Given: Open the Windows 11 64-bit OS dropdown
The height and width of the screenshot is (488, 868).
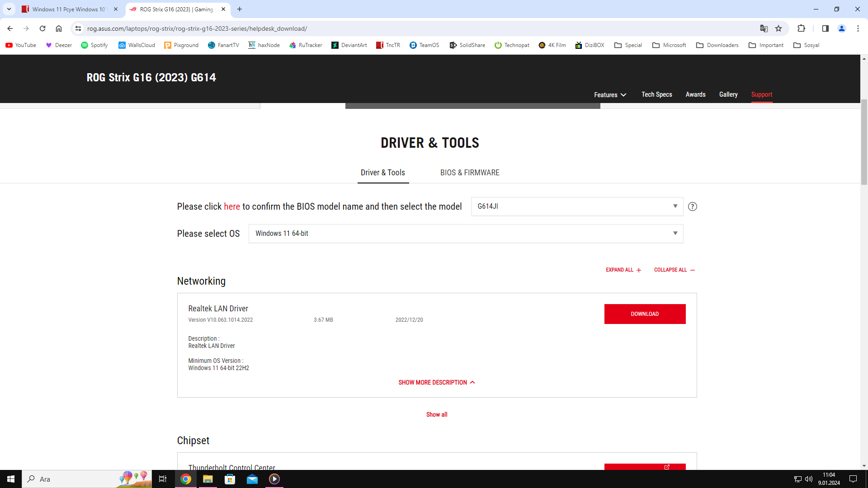Looking at the screenshot, I should [466, 234].
